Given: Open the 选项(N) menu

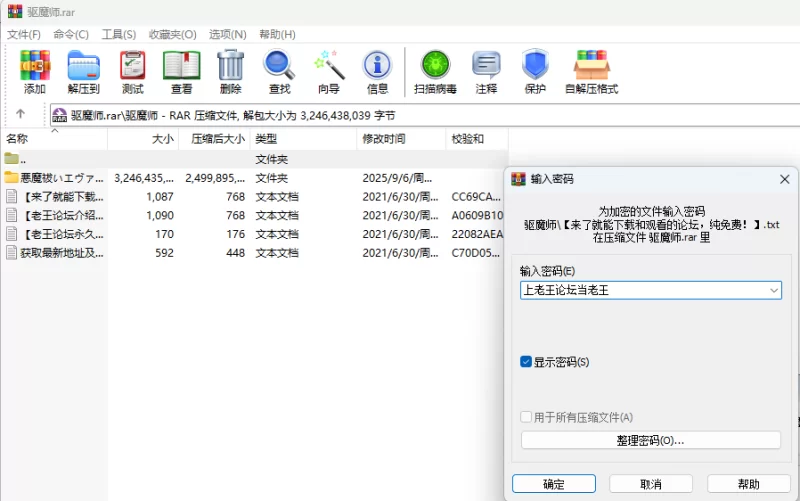Looking at the screenshot, I should click(x=228, y=34).
